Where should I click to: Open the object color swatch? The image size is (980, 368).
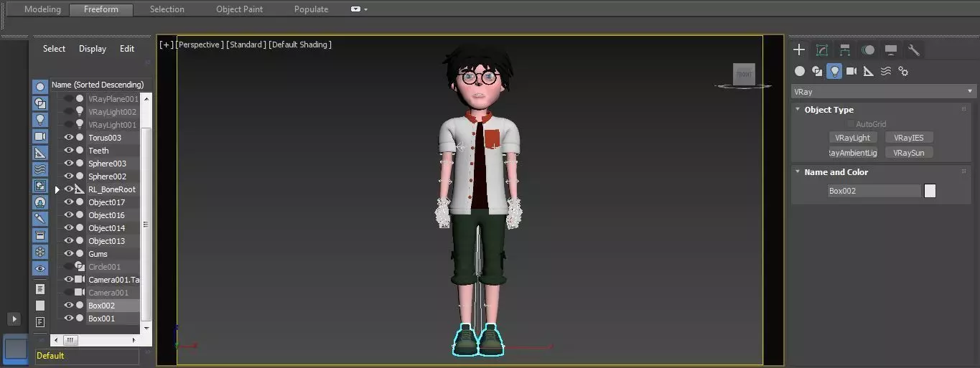930,191
